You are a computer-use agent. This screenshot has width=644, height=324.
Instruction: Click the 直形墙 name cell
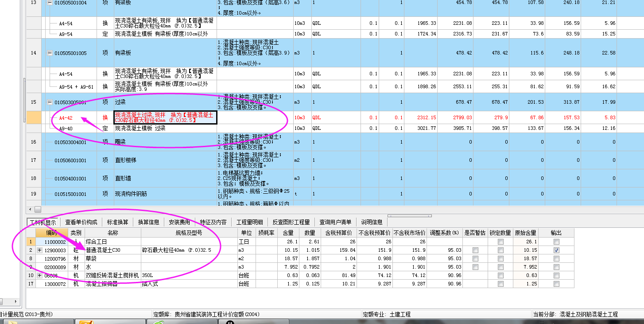point(165,178)
